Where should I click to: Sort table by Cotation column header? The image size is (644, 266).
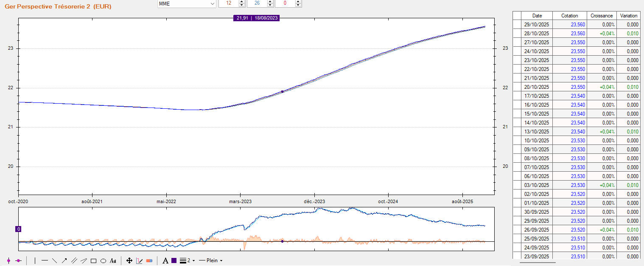[x=569, y=16]
